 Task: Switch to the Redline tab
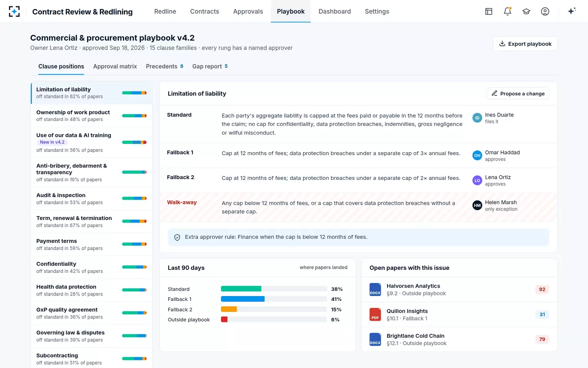coord(165,11)
